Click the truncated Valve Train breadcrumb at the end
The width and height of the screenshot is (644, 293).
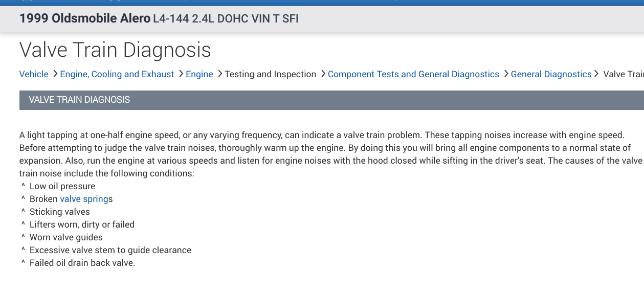pos(623,74)
